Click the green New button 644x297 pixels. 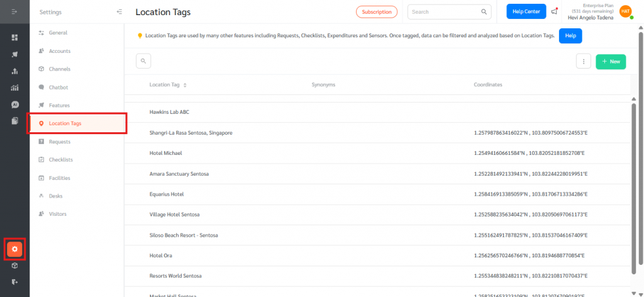coord(610,62)
